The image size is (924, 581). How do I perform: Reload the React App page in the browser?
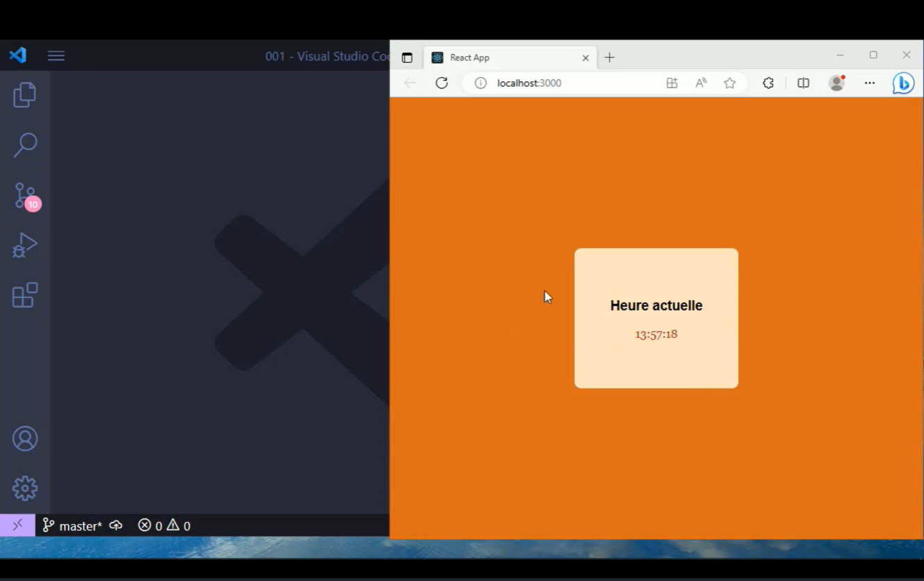pos(441,83)
